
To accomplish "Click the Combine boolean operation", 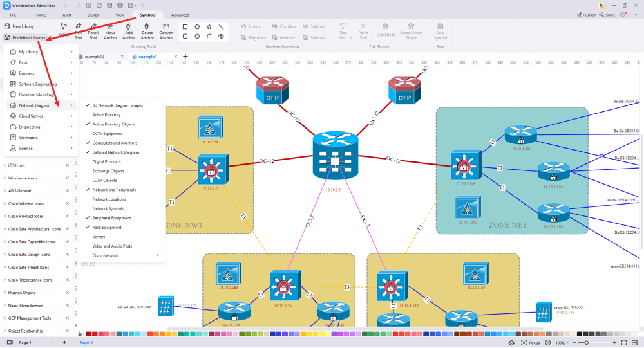I will (284, 26).
